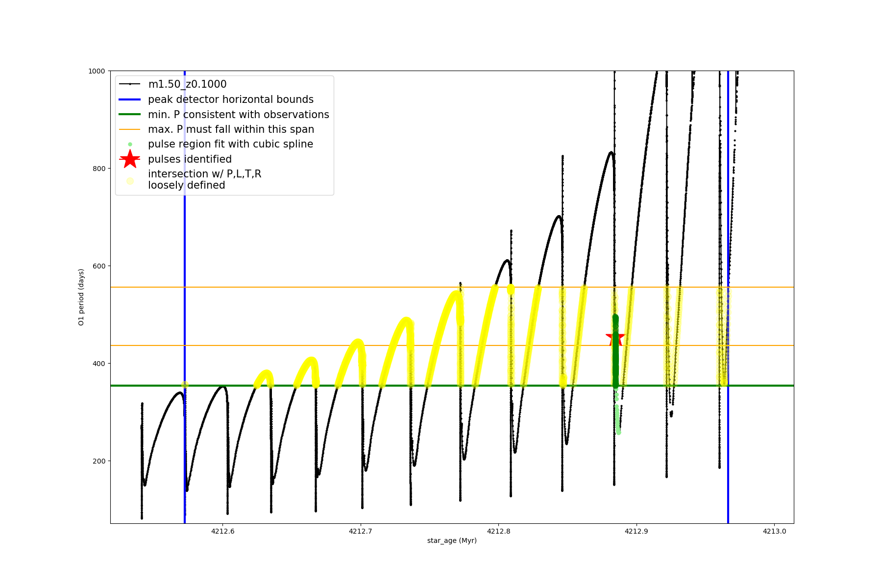Click the green line sample in the legend
Viewport: 882px width, 588px height.
click(130, 115)
